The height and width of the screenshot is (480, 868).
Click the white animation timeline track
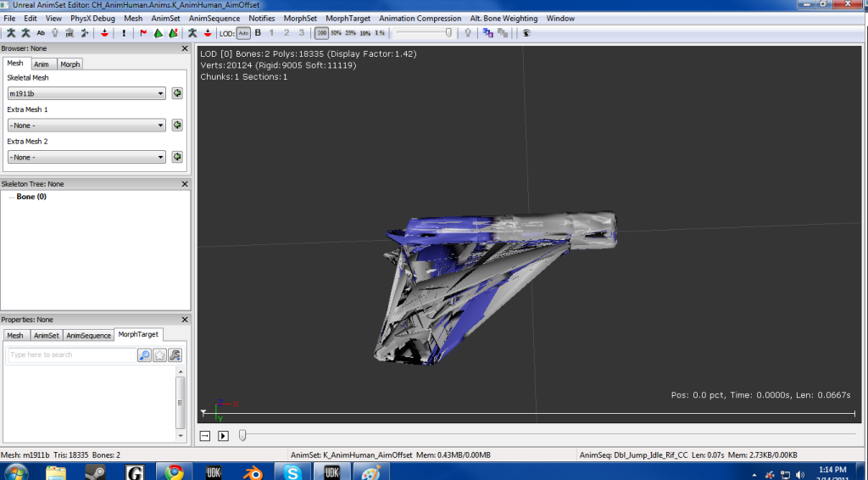pyautogui.click(x=529, y=414)
